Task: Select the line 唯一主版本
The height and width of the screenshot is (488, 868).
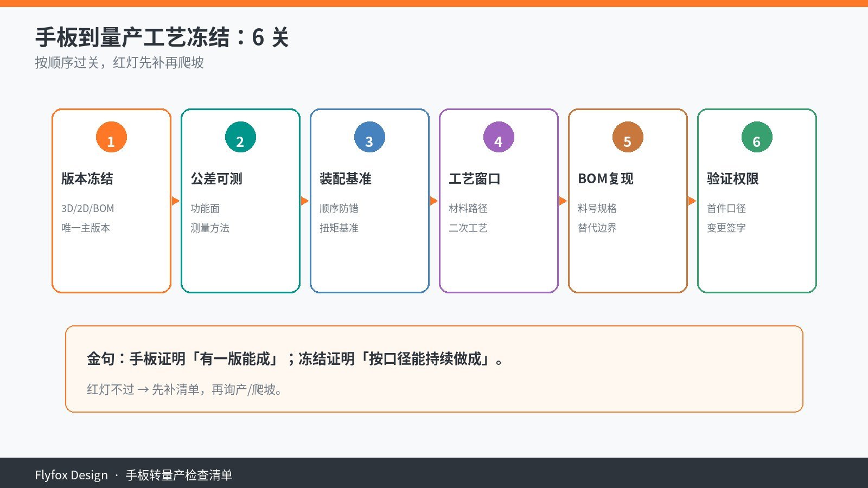Action: (x=86, y=228)
